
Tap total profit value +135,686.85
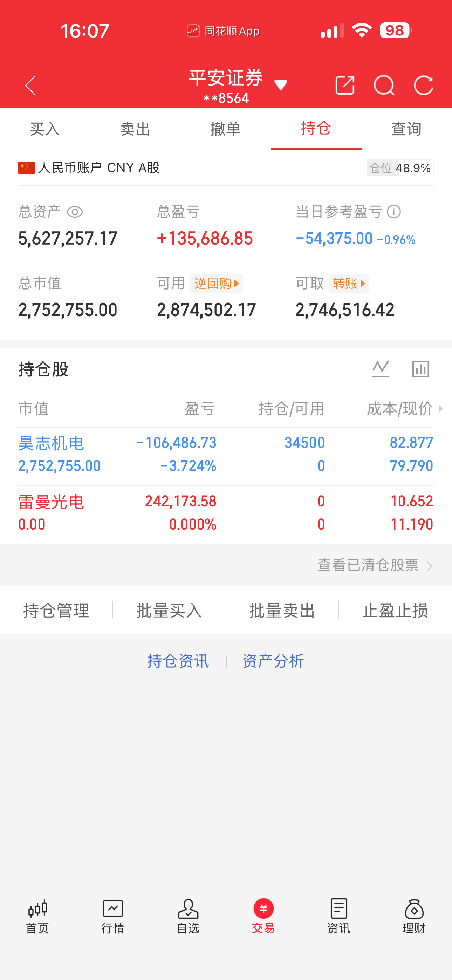click(x=205, y=239)
